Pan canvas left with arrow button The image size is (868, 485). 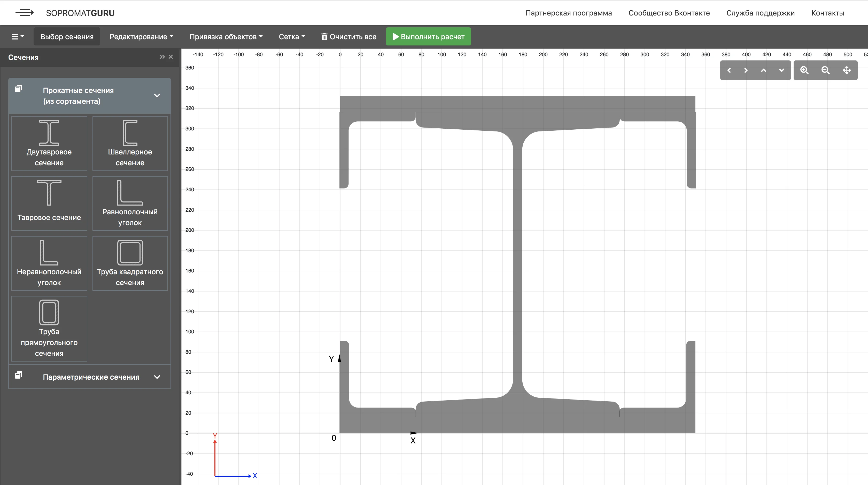[x=729, y=71]
